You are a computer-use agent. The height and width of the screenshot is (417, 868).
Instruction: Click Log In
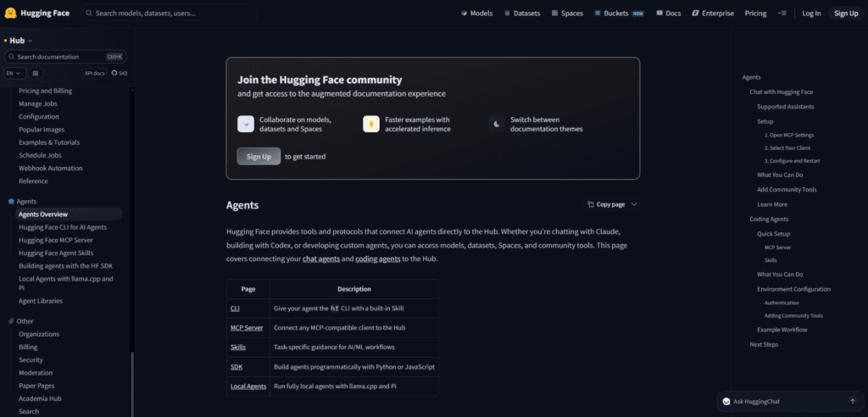[x=811, y=14]
